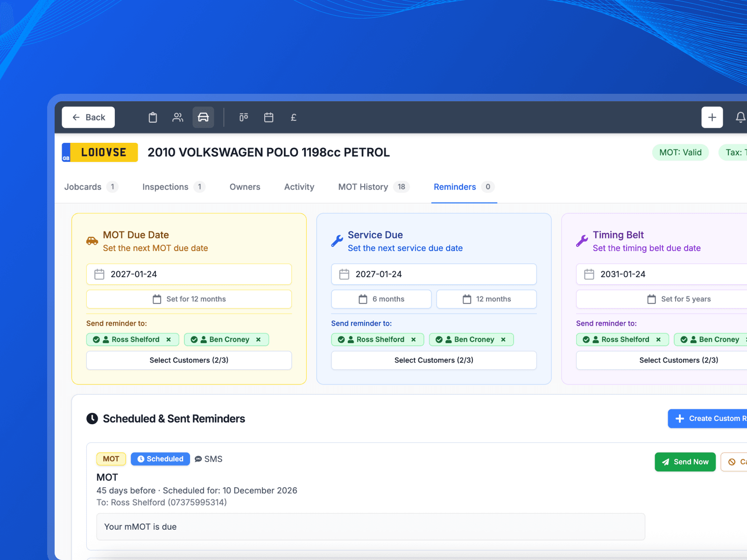Image resolution: width=747 pixels, height=560 pixels.
Task: Remove Ross Shelford from MOT reminder recipients
Action: tap(169, 339)
